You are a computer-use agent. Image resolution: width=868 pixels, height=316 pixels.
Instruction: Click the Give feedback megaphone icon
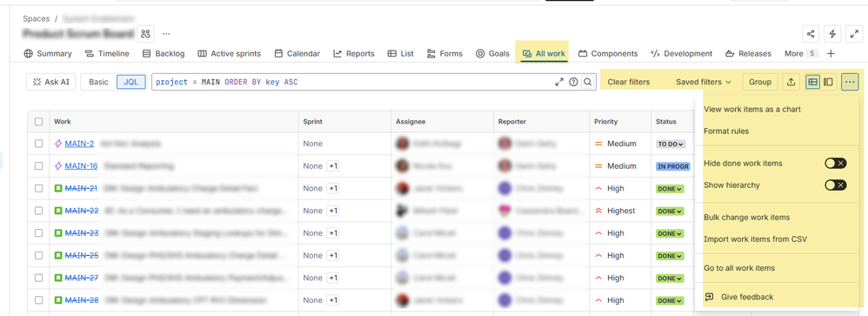709,297
